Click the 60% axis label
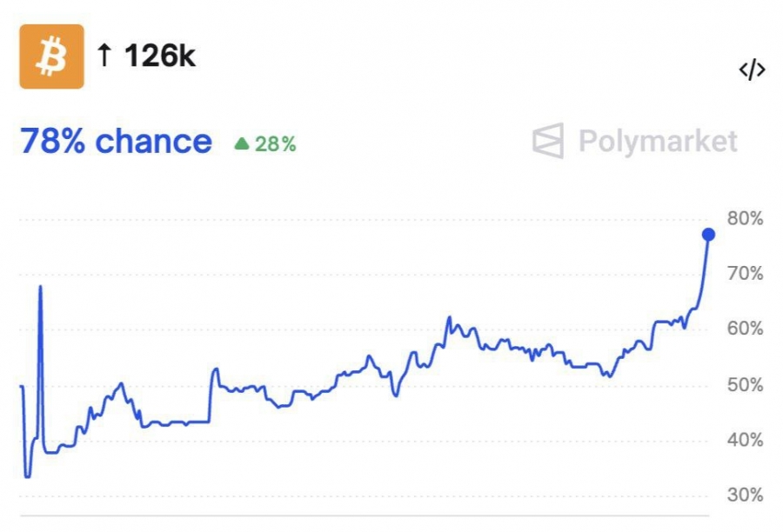The image size is (783, 532). click(x=745, y=329)
